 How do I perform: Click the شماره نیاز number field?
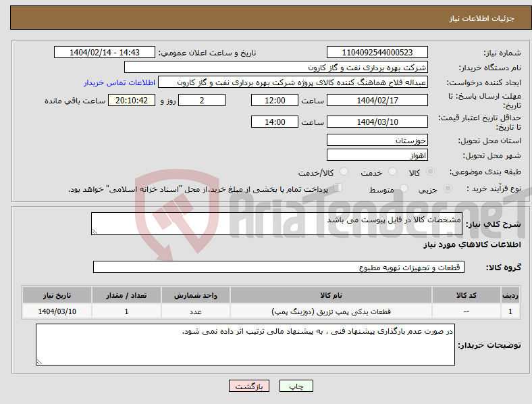click(377, 52)
